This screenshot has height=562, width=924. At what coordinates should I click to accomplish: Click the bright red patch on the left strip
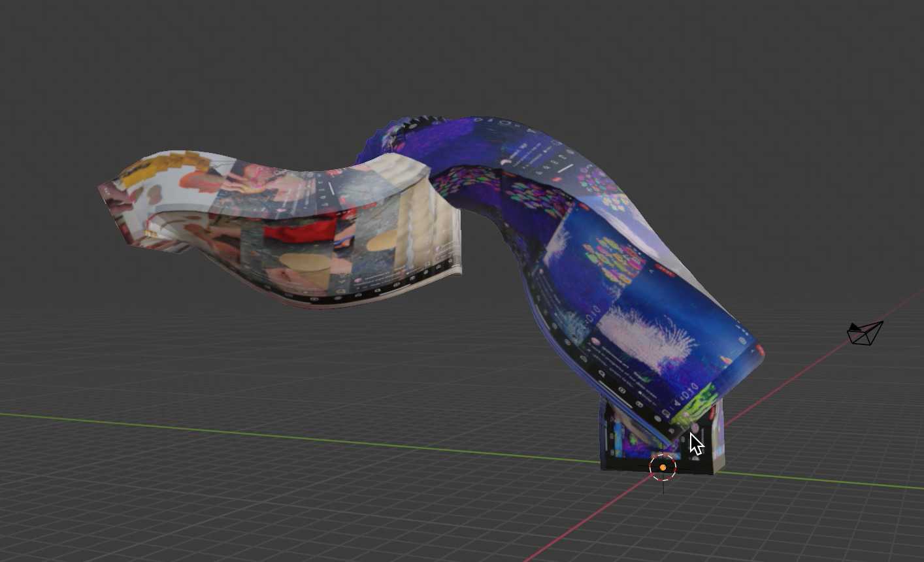[x=307, y=231]
